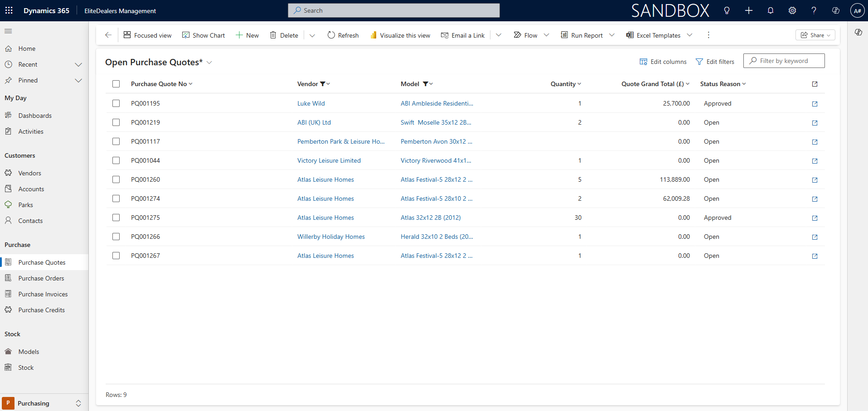The height and width of the screenshot is (411, 868).
Task: Click Refresh in the command bar
Action: click(x=343, y=35)
